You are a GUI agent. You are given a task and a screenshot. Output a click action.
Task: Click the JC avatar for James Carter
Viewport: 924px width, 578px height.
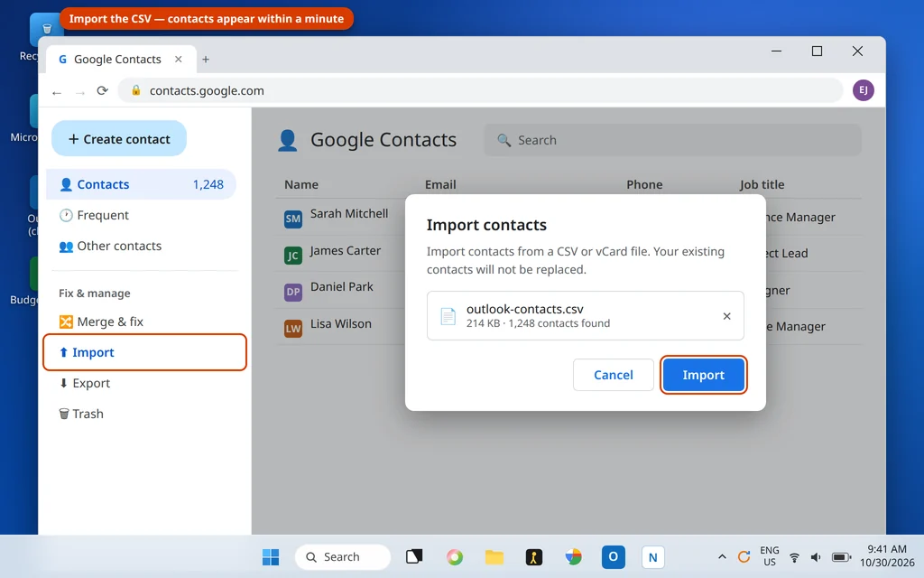293,256
